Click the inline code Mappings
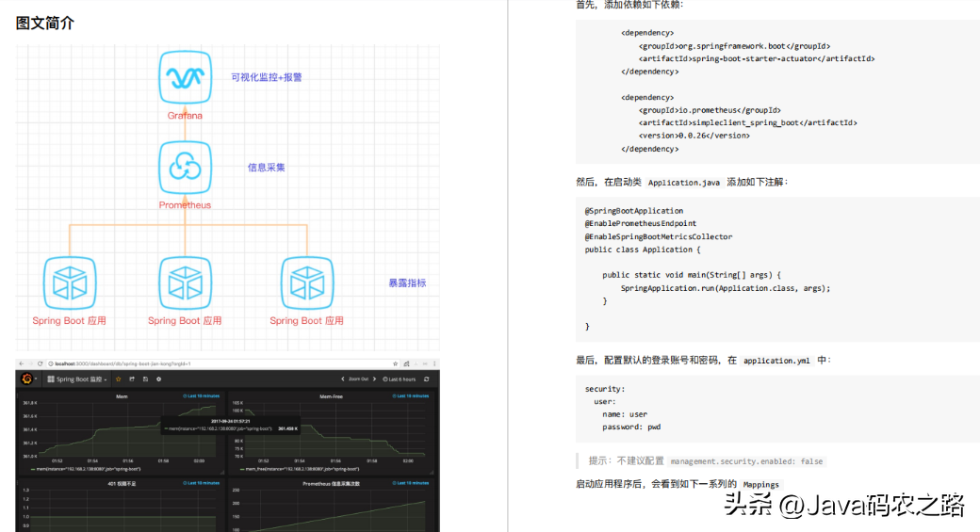980x532 pixels. point(760,484)
